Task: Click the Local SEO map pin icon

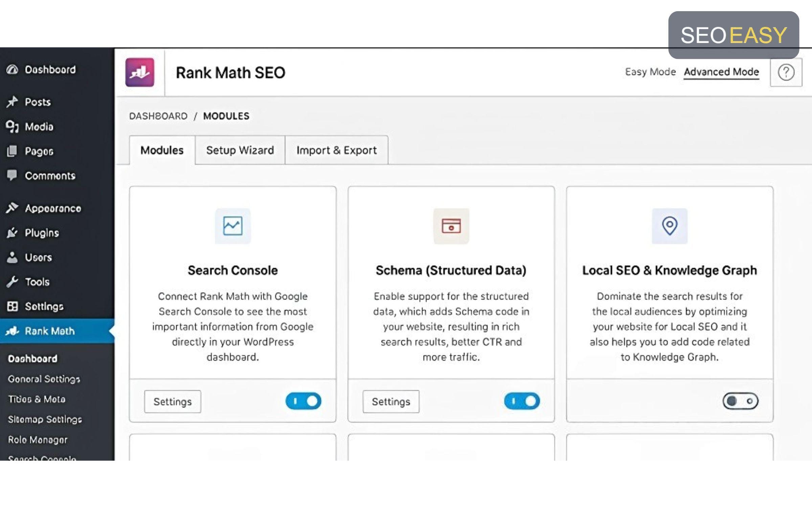Action: [x=670, y=226]
